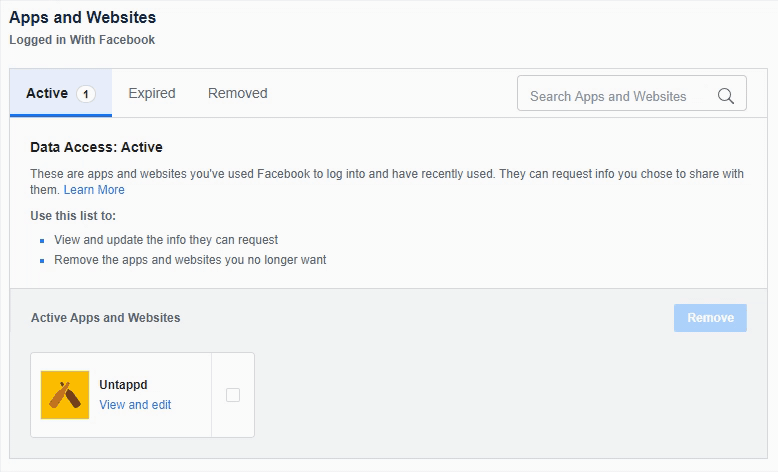Image resolution: width=778 pixels, height=472 pixels.
Task: Click 'View and update the info they can request'
Action: (166, 240)
